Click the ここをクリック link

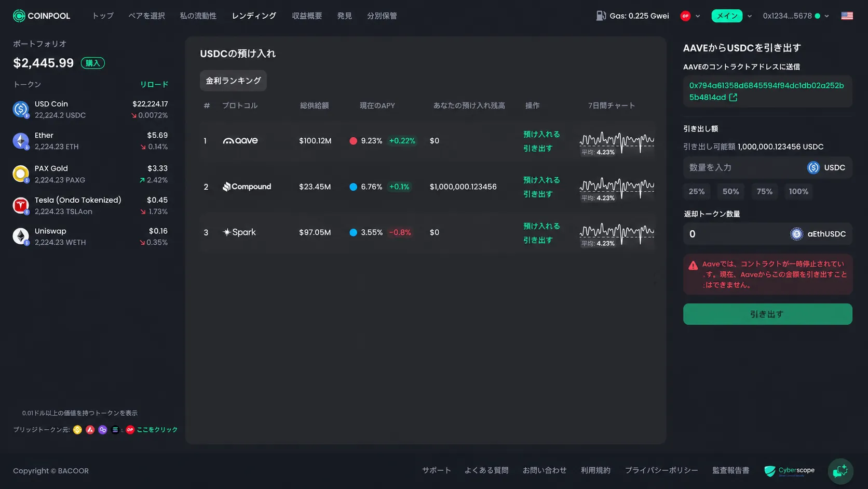click(x=157, y=430)
